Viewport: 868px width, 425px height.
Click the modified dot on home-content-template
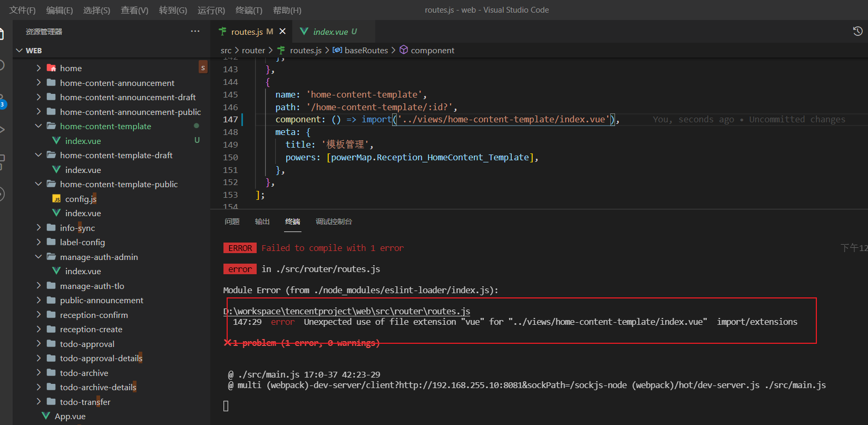(197, 126)
